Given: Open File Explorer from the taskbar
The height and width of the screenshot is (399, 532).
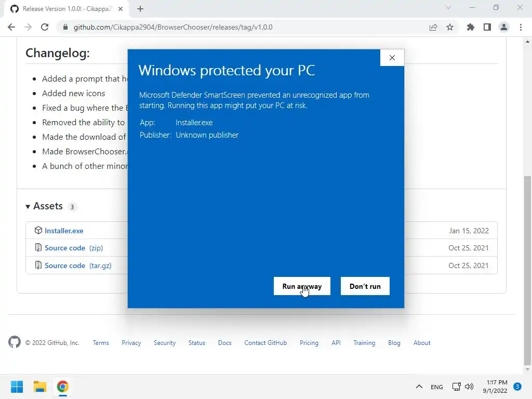Looking at the screenshot, I should coord(39,387).
